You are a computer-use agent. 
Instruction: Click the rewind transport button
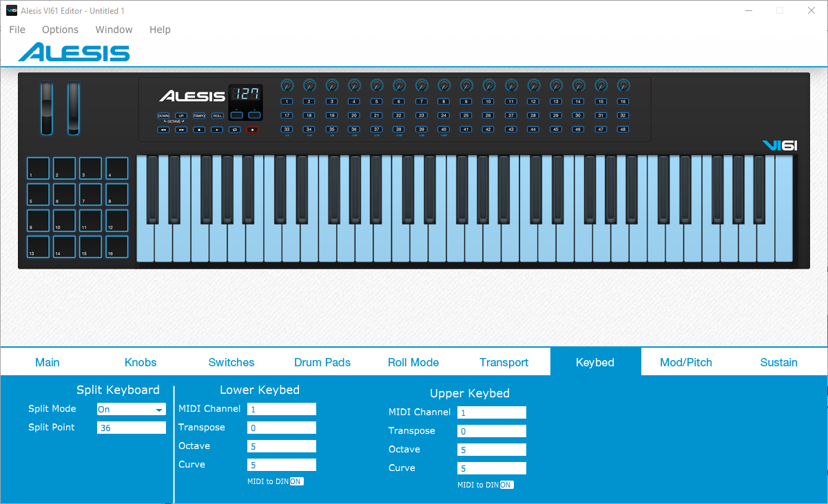[163, 129]
